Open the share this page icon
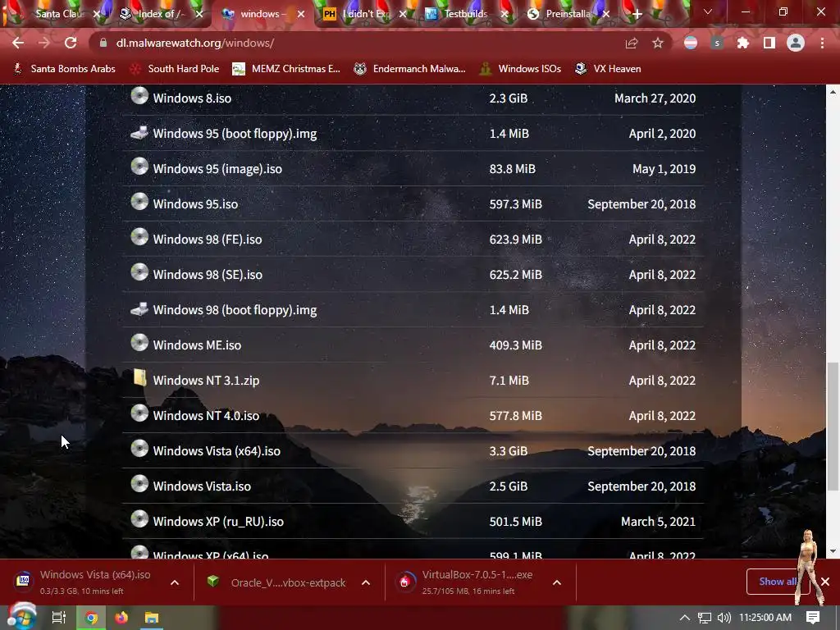840x630 pixels. click(x=632, y=43)
